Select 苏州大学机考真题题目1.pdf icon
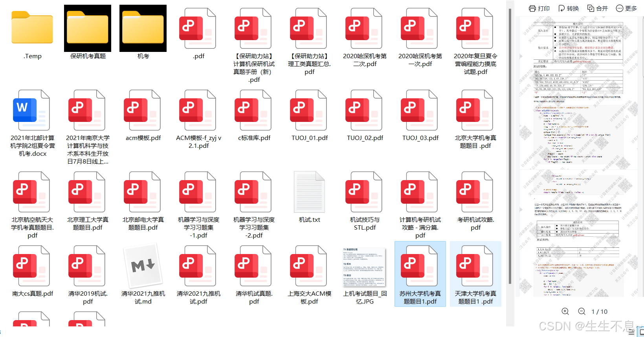Screen dimensions: 644x337 point(420,266)
